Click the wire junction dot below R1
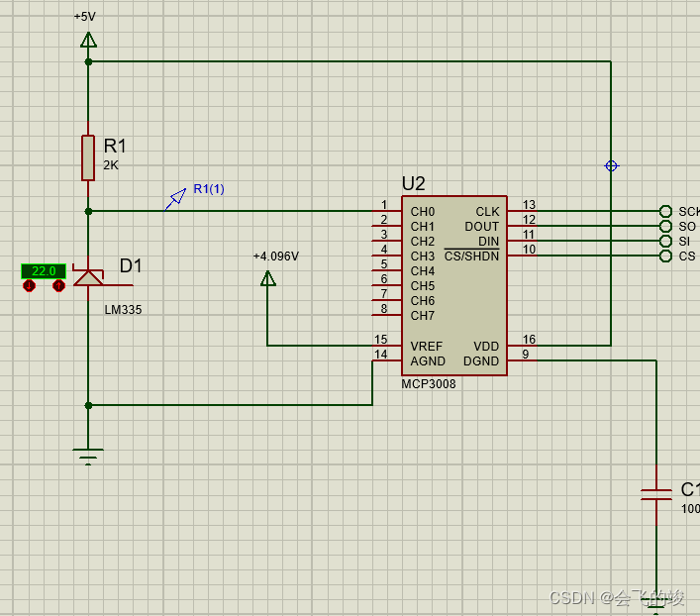 [88, 211]
